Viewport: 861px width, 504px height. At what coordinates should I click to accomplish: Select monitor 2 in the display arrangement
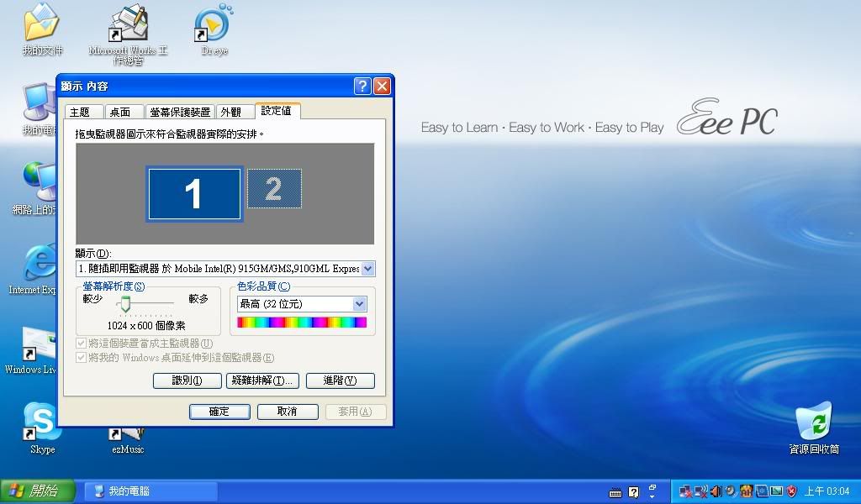[x=273, y=189]
